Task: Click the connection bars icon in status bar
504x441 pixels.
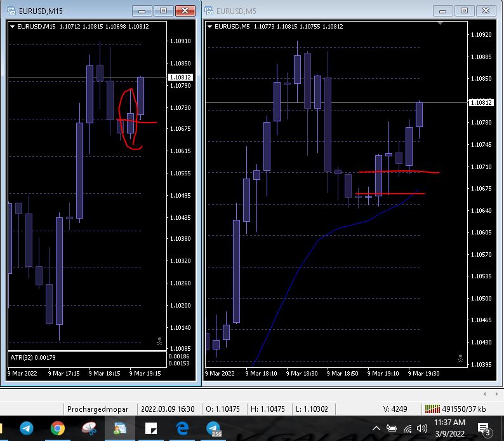Action: (432, 409)
